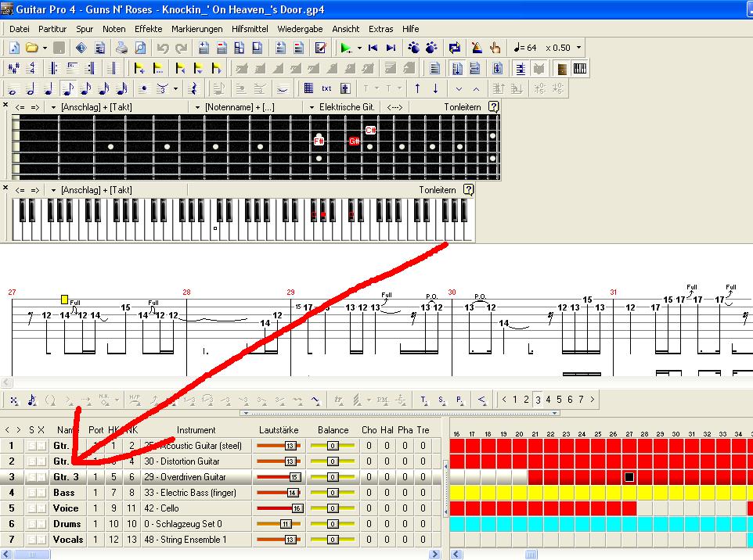Viewport: 753px width, 560px height.
Task: Adjust Balance slider of Gtr. 3 track
Action: pyautogui.click(x=333, y=477)
